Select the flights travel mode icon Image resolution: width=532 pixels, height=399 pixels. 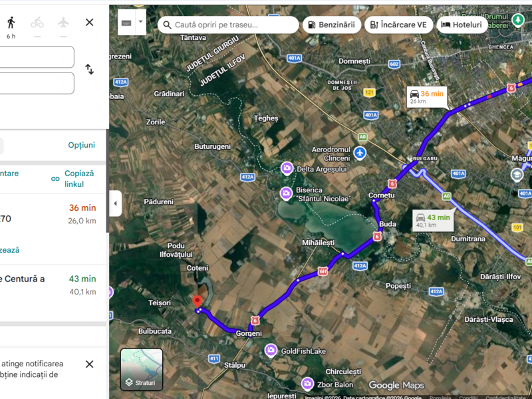pos(63,23)
